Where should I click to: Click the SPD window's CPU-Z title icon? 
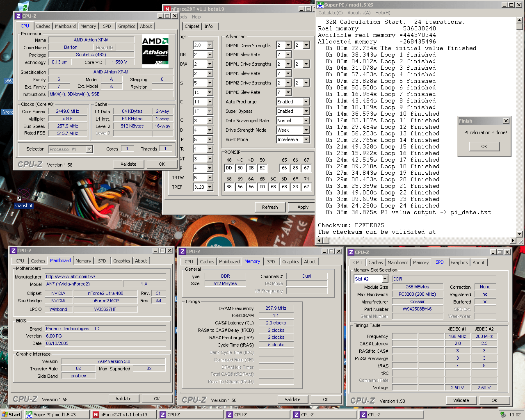(x=351, y=252)
